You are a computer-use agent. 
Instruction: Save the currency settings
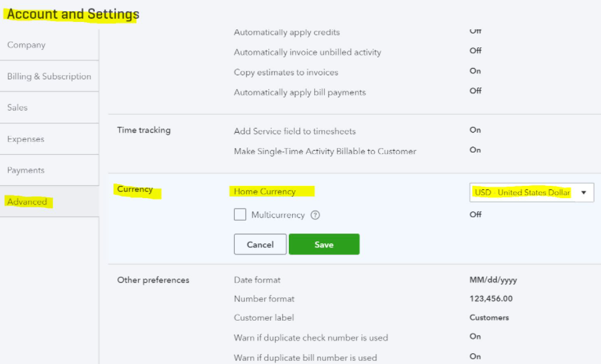(x=324, y=245)
